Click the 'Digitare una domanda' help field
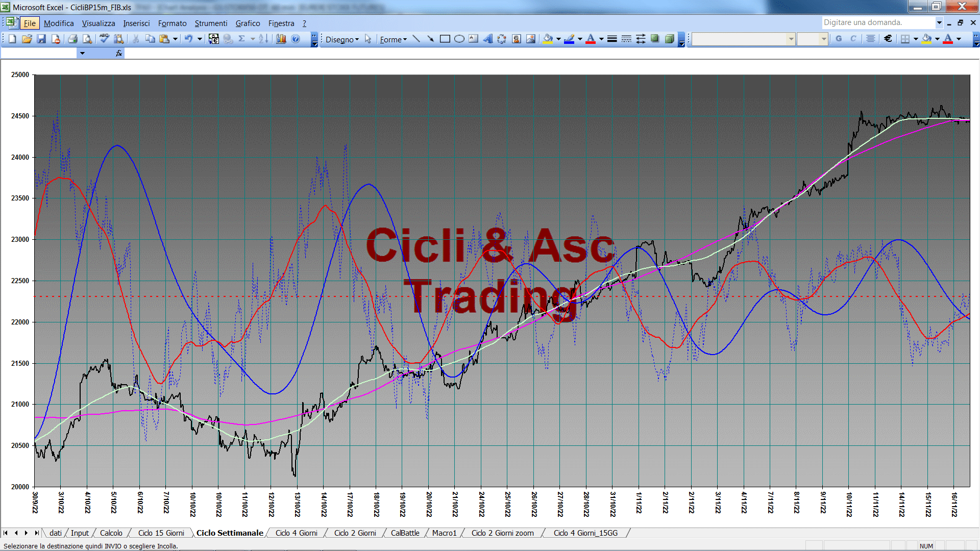The image size is (980, 551). click(878, 22)
